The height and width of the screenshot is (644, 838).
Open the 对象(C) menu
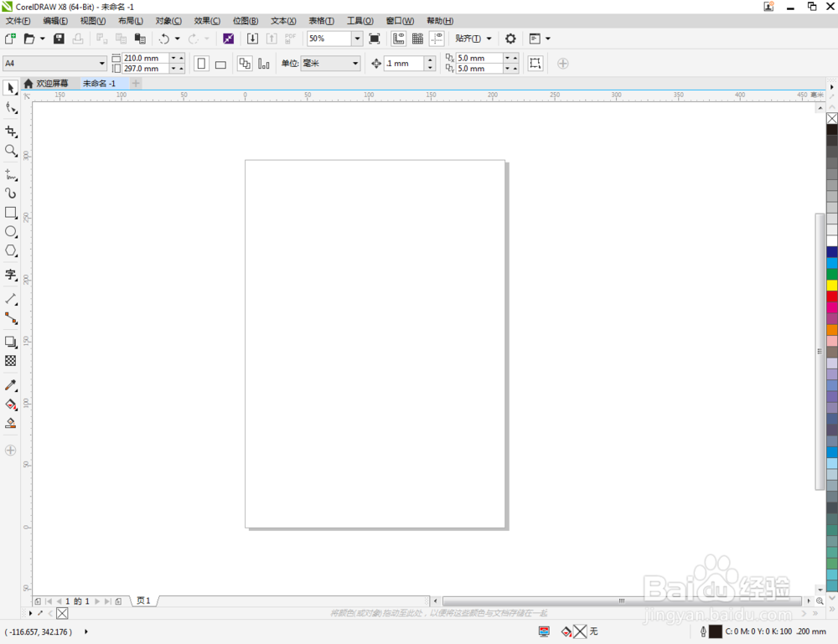coord(168,21)
